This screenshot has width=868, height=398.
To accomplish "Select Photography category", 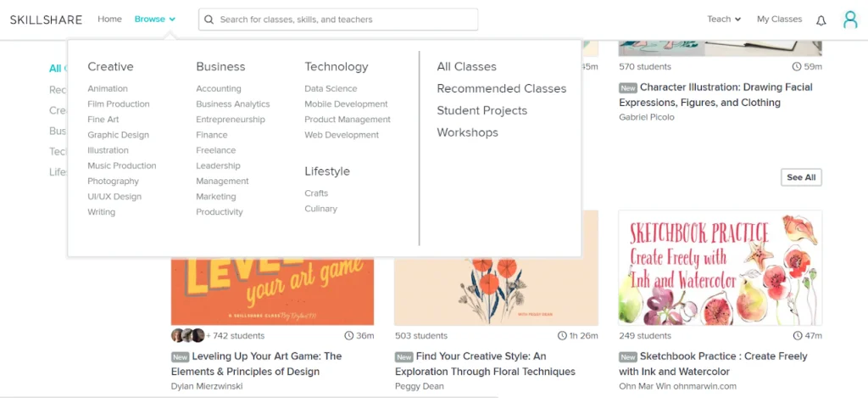I will [113, 182].
